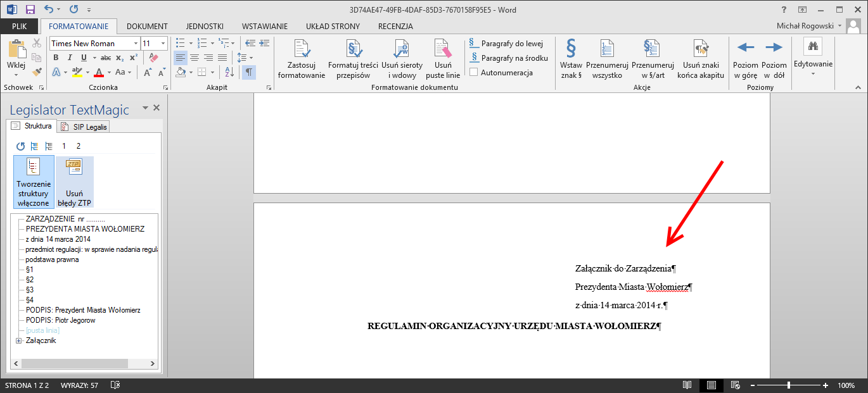This screenshot has width=868, height=393.
Task: Open the SIP Legalis panel tab
Action: click(84, 127)
